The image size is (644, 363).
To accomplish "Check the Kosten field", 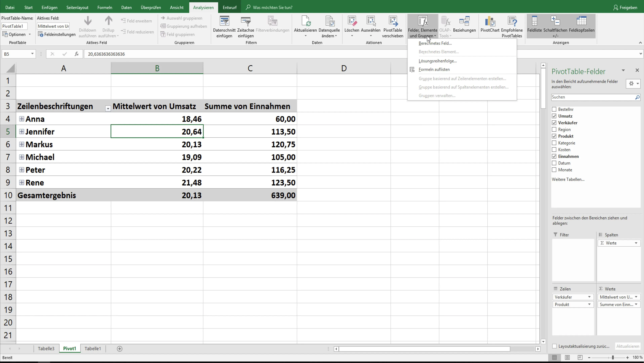I will (x=554, y=150).
